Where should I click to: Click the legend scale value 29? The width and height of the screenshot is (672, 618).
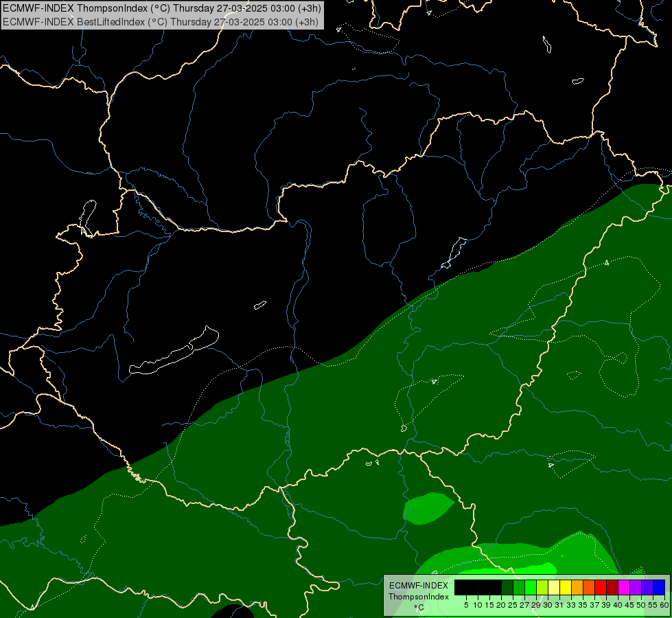tap(536, 605)
